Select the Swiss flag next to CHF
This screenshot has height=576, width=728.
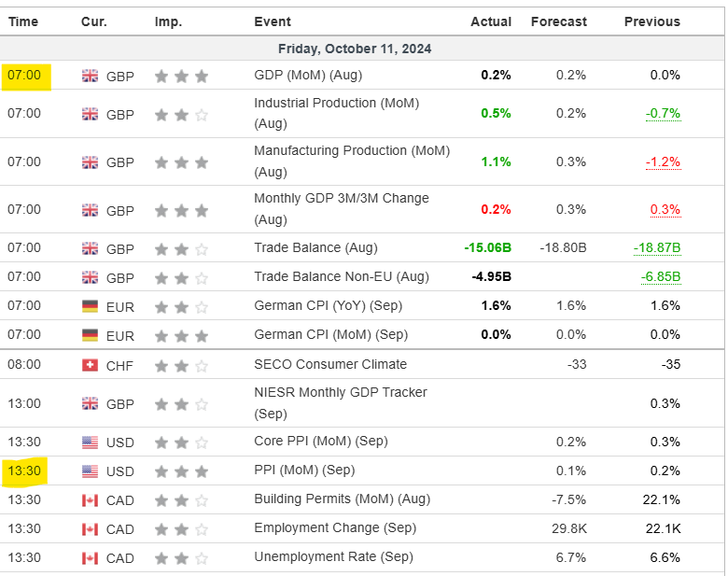[91, 364]
